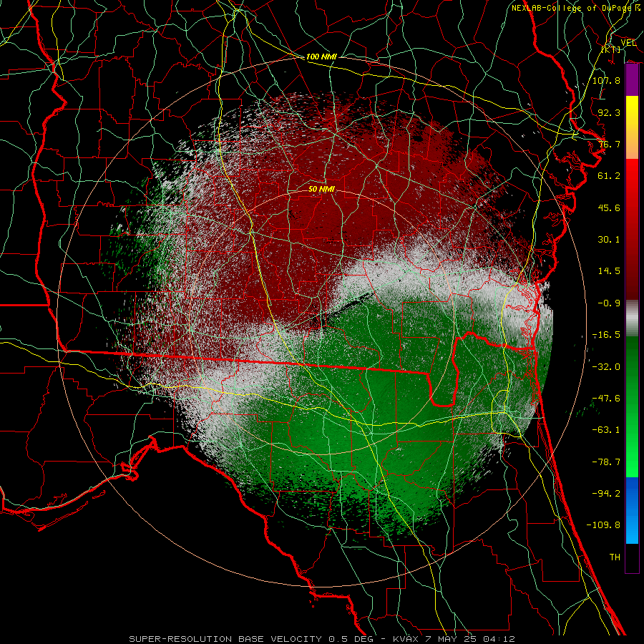Click the 61.2 velocity legend value
The height and width of the screenshot is (644, 644).
(609, 176)
